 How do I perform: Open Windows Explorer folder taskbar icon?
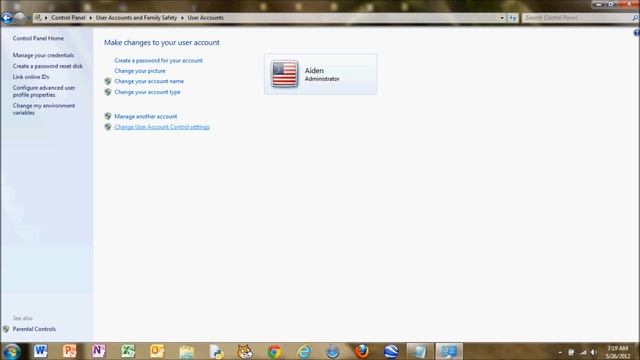click(187, 351)
